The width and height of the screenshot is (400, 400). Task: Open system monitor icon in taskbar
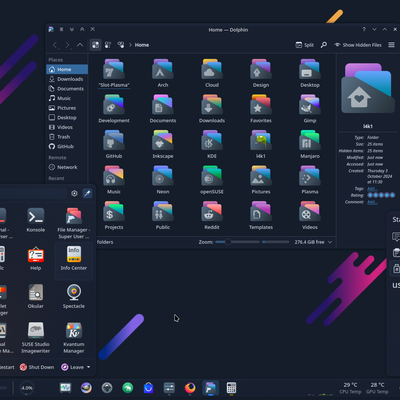[x=65, y=388]
